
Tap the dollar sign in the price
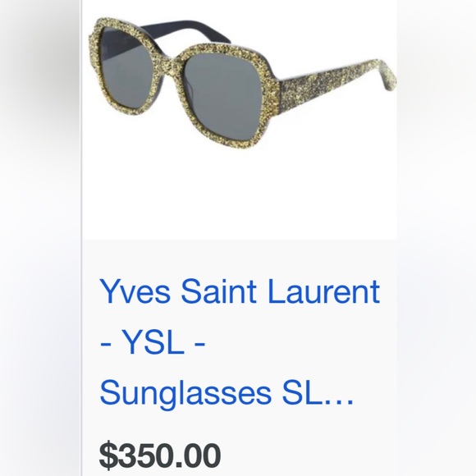click(108, 455)
